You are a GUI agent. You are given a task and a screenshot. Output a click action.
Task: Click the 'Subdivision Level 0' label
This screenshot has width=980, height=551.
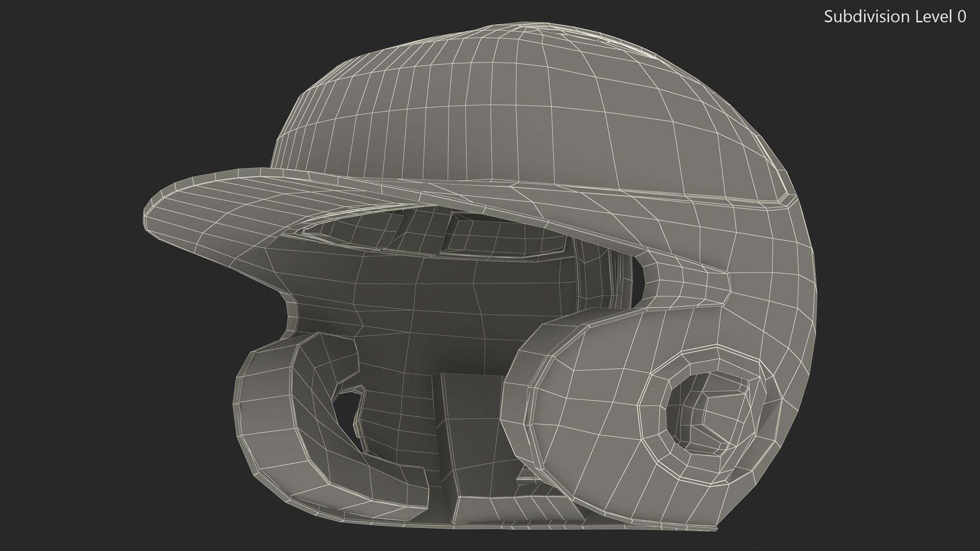[895, 17]
